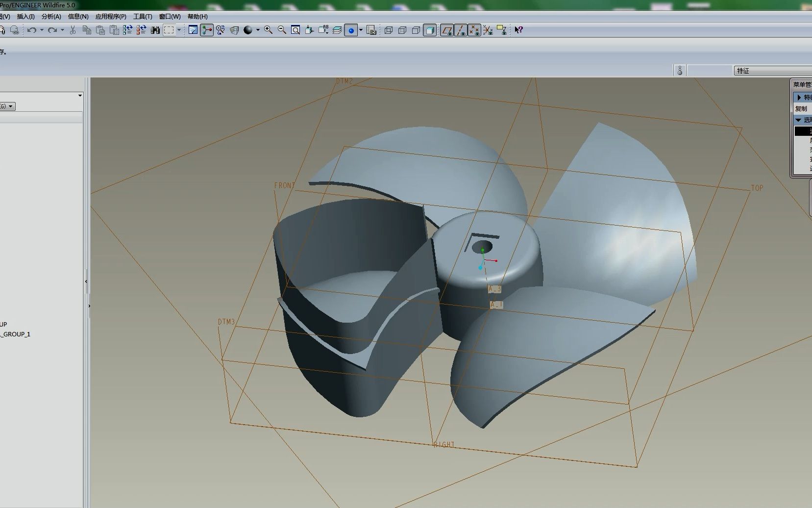Open the selection box dropdown arrow
The height and width of the screenshot is (508, 812).
click(179, 30)
